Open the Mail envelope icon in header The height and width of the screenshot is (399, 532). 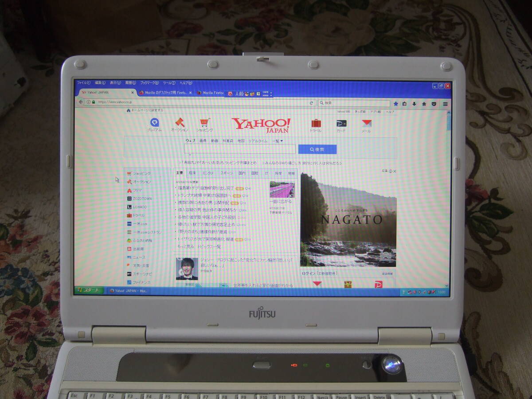point(366,124)
